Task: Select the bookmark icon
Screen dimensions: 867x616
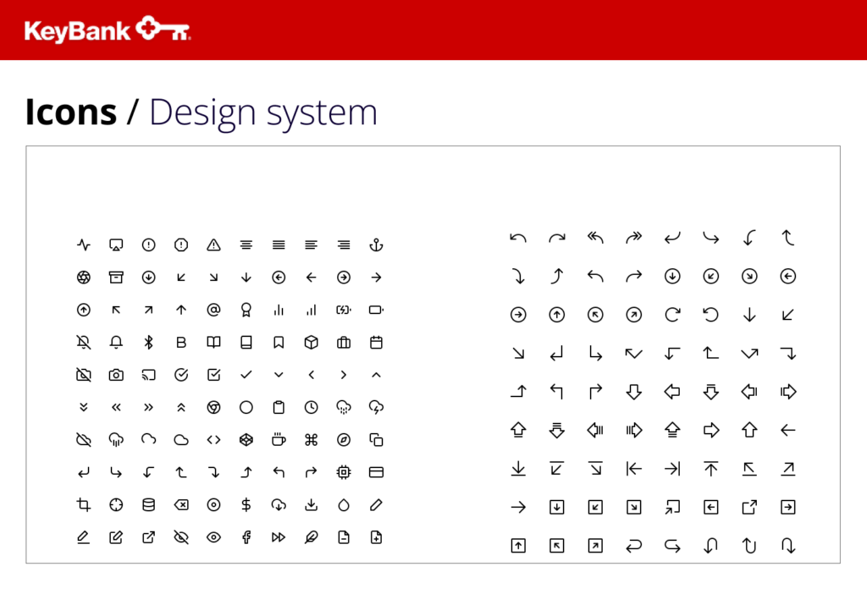Action: pos(279,343)
